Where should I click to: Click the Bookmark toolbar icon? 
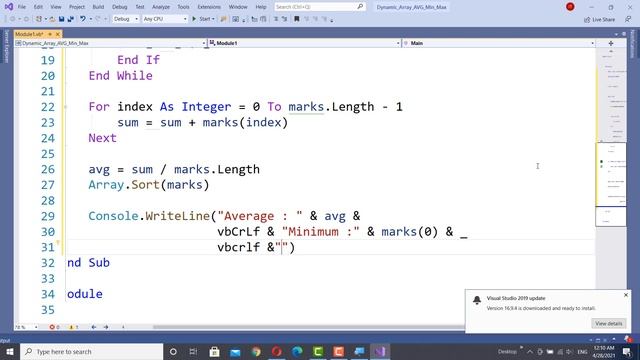pyautogui.click(x=297, y=19)
